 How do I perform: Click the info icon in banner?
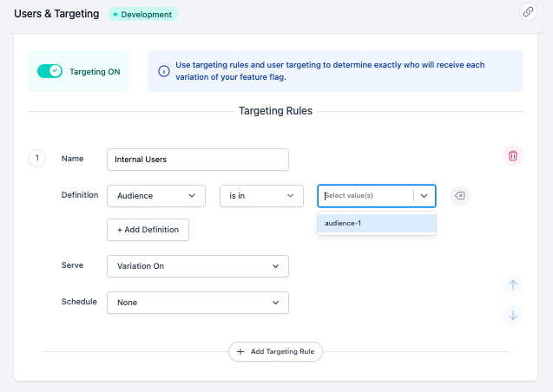tap(163, 72)
